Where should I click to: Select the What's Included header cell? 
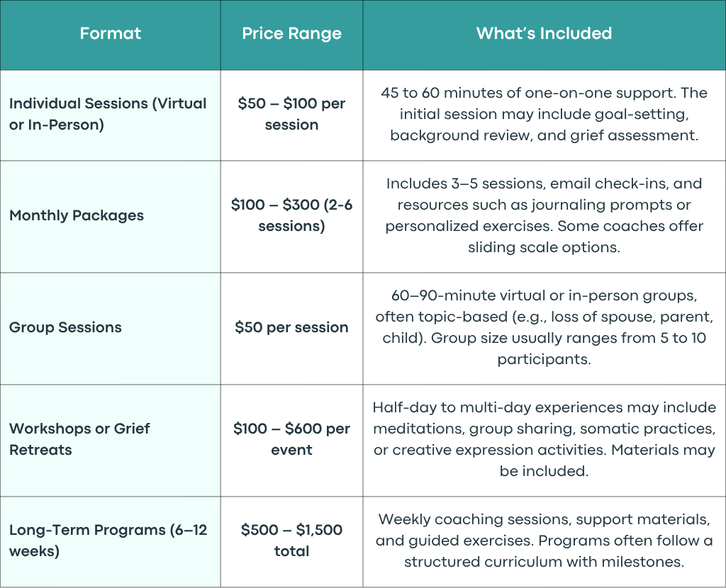click(544, 33)
